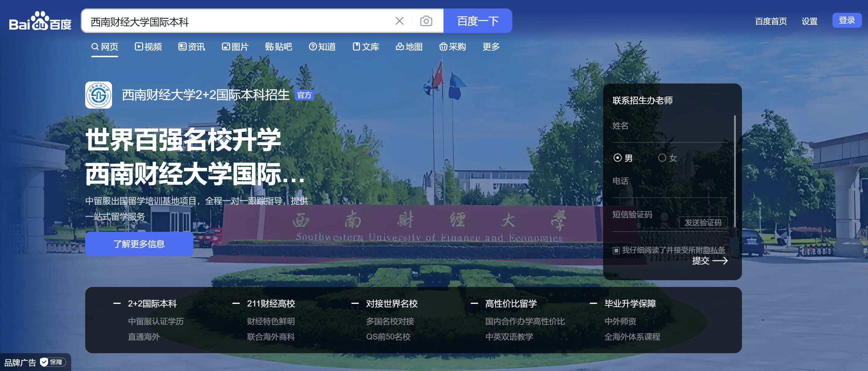The image size is (868, 371).
Task: Open 毕业升学保障 heading
Action: 630,304
